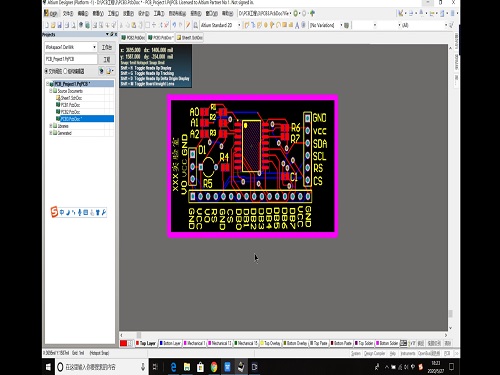Viewport: 500px width, 375px height.
Task: Select Sheet1.SchDoc in the project tree
Action: tap(71, 98)
